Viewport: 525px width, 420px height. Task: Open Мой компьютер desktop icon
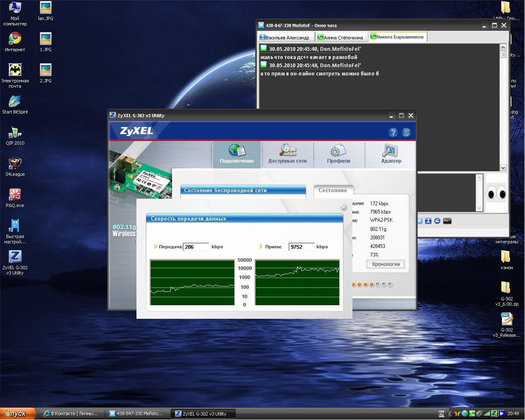point(15,14)
